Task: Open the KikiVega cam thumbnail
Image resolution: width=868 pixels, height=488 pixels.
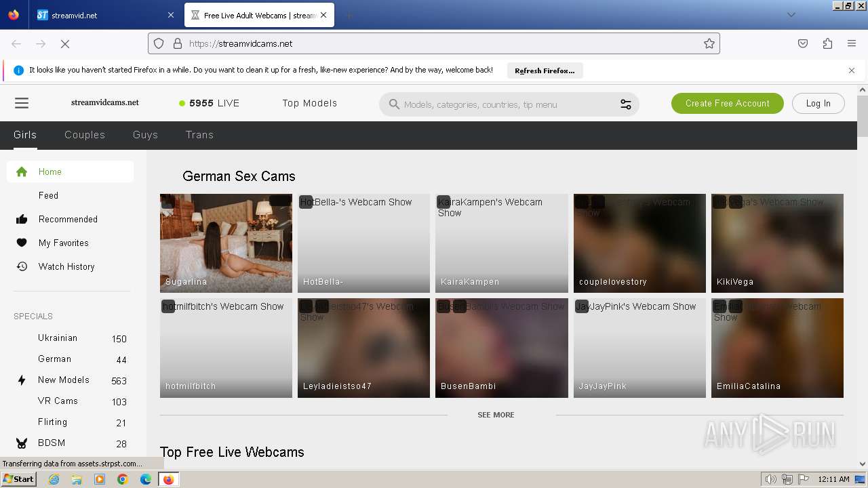Action: point(777,243)
